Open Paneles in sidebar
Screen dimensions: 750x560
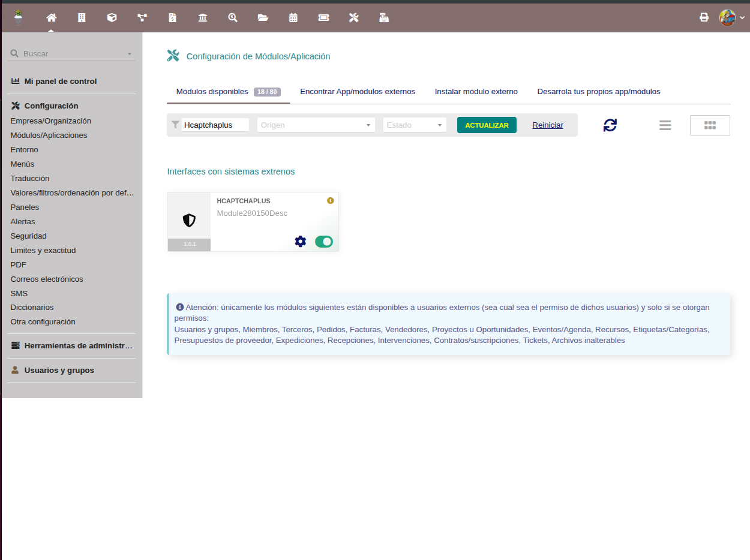(25, 207)
